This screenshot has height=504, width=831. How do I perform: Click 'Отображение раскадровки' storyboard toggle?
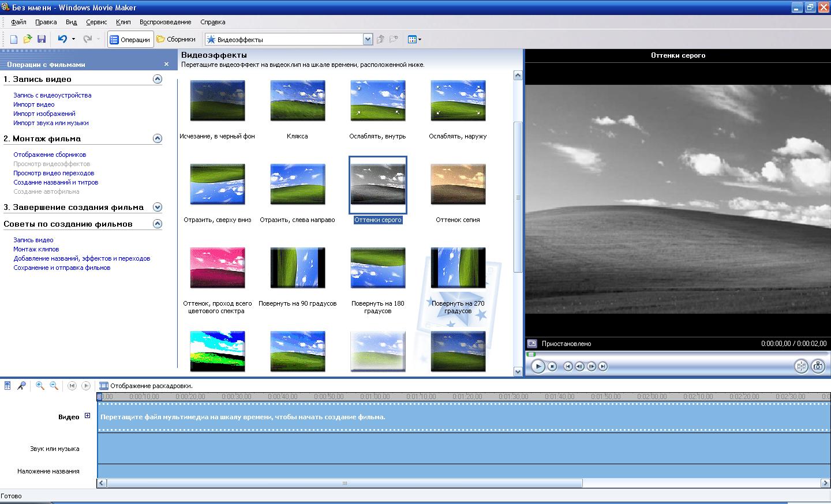tap(146, 386)
